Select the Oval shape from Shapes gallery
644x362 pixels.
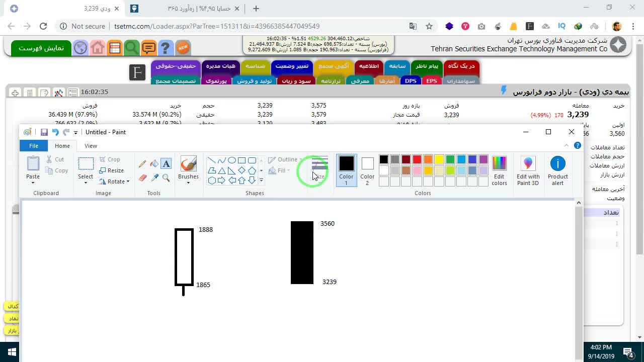coord(232,160)
